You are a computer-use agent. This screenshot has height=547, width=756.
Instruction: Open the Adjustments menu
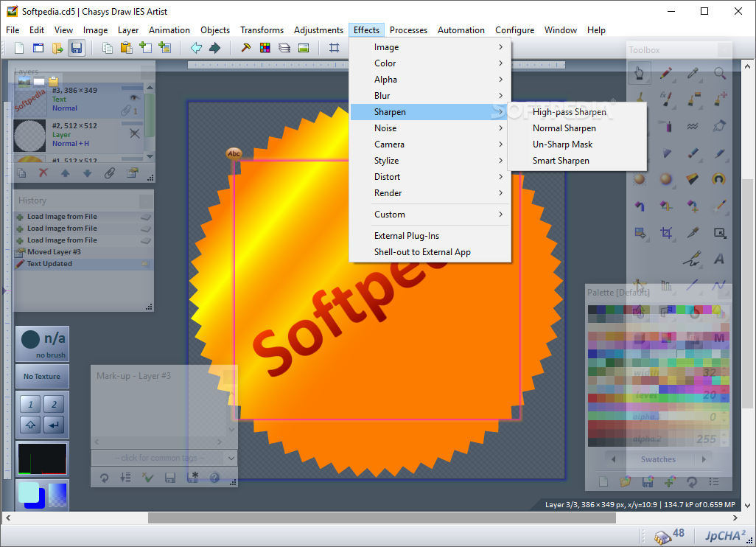pos(319,30)
